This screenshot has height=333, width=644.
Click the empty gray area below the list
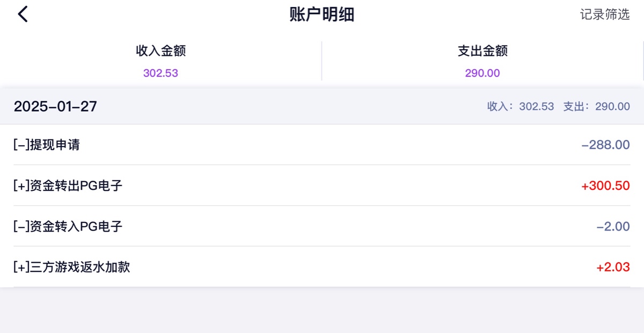pos(322,311)
